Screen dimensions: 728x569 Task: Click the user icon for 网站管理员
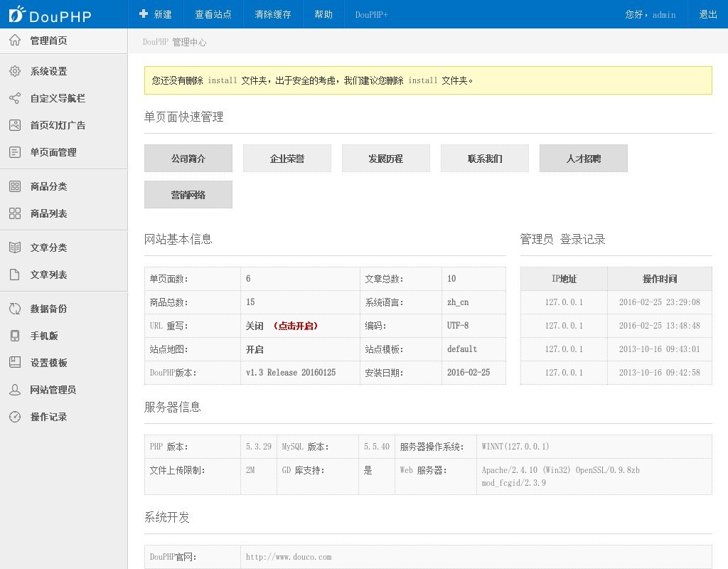tap(15, 389)
